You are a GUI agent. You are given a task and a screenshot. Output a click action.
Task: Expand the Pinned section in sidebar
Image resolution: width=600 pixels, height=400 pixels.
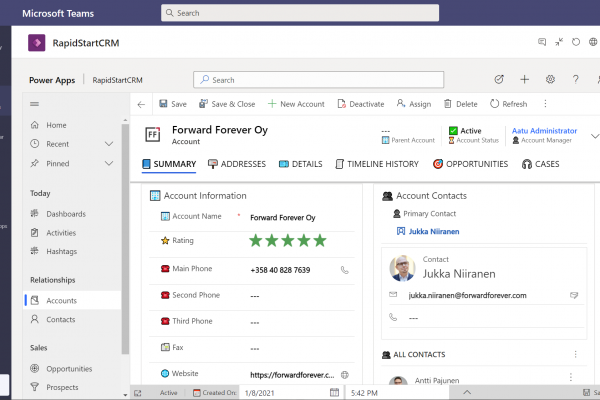pyautogui.click(x=109, y=163)
